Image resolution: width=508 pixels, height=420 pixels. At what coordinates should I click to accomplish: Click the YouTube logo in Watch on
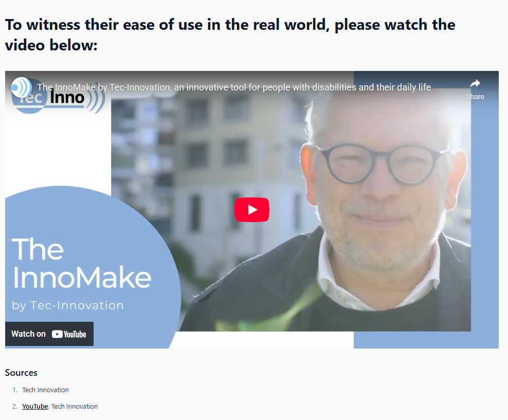pyautogui.click(x=69, y=334)
